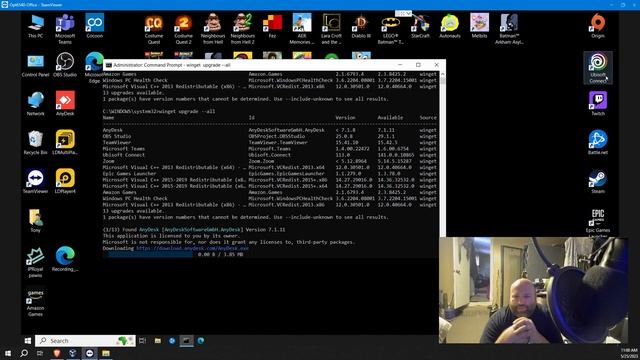Launch the Fez game icon

pos(272,26)
